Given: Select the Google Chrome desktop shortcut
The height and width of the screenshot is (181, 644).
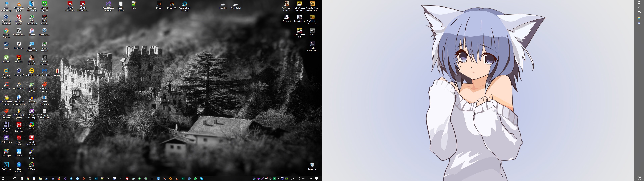Looking at the screenshot, I should click(6, 33).
